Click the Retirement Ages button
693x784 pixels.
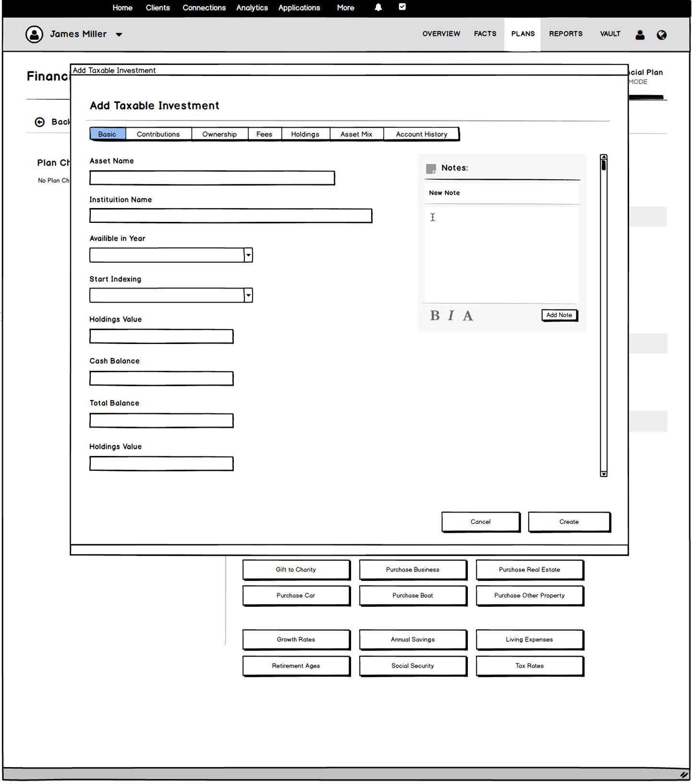pos(296,666)
